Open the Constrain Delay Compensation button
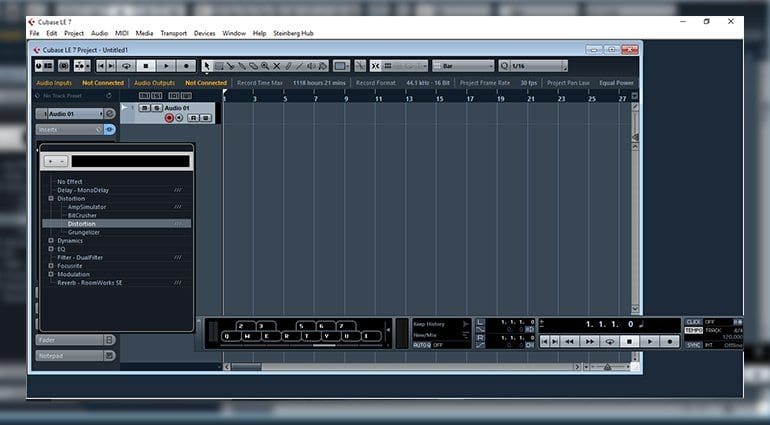Viewport: 770px width, 425px height. (64, 66)
